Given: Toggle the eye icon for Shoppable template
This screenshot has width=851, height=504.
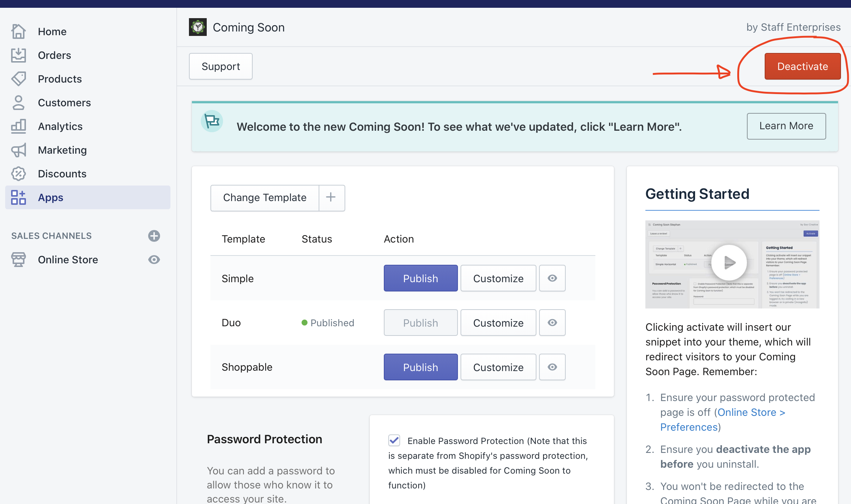Looking at the screenshot, I should point(552,367).
